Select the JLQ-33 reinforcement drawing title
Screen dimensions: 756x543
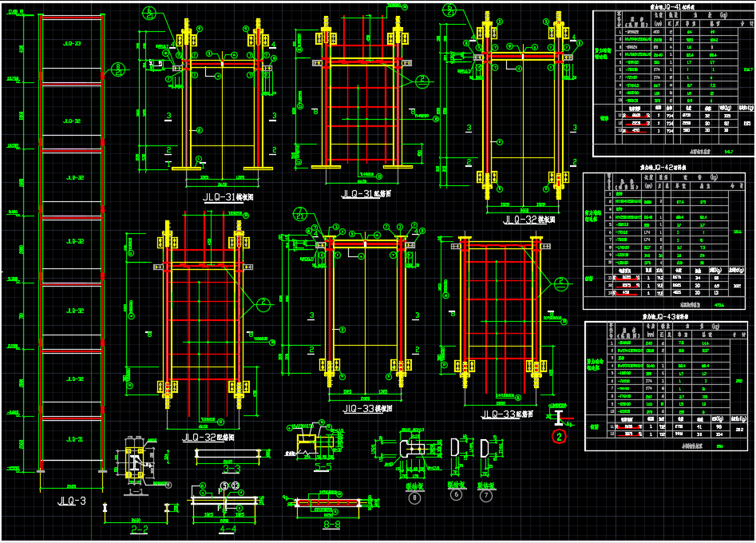[x=509, y=414]
